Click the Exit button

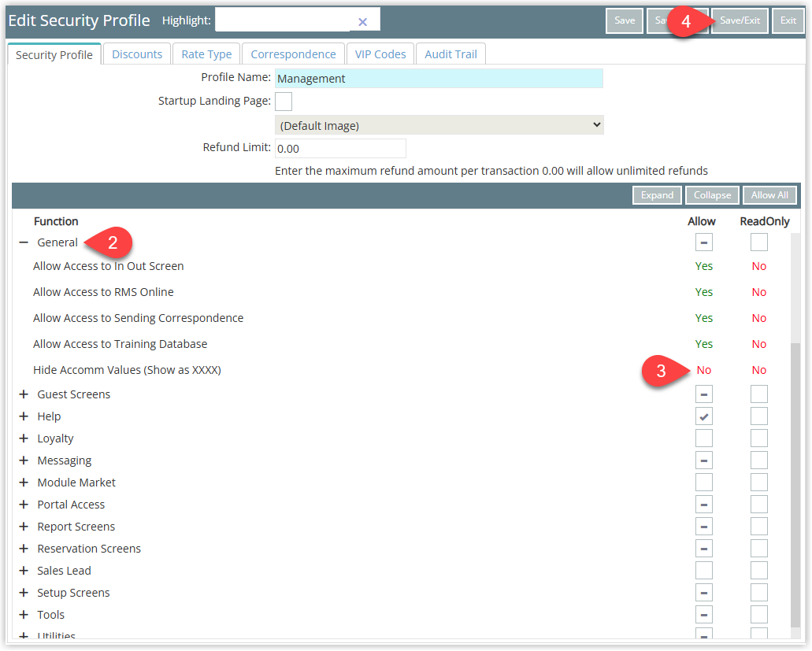pyautogui.click(x=788, y=20)
